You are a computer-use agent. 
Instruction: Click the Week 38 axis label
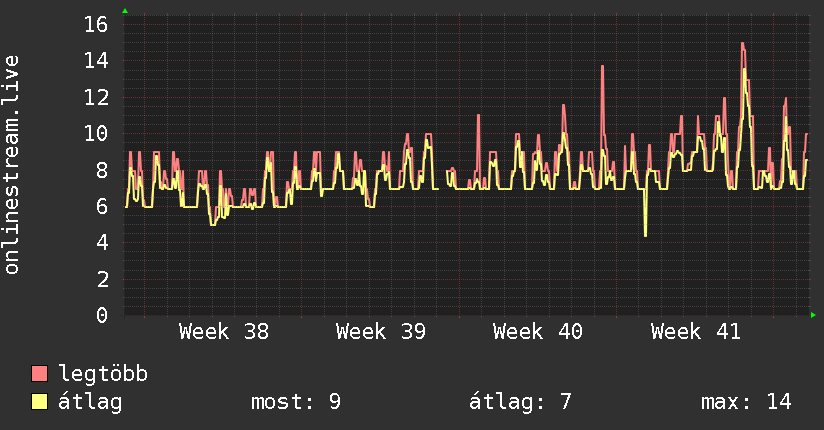224,332
